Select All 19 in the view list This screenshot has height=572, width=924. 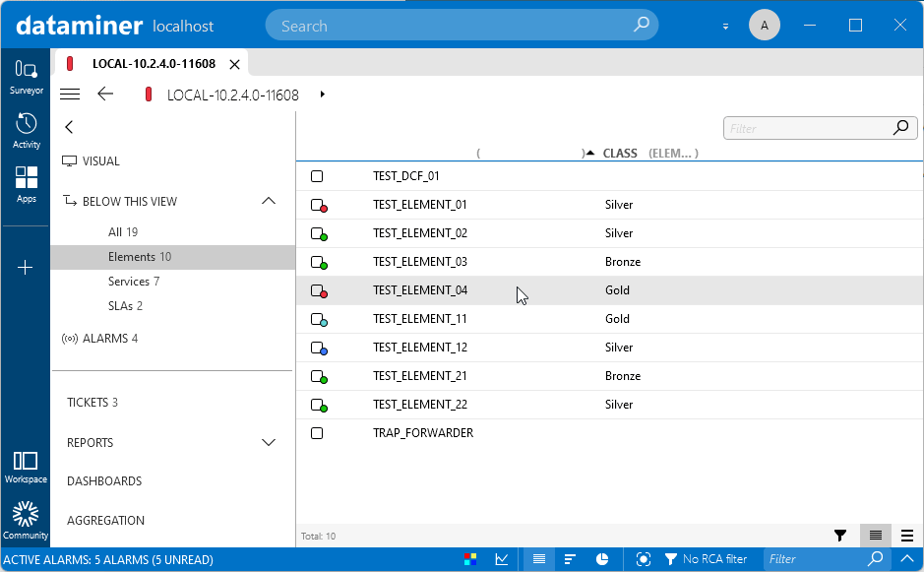pyautogui.click(x=123, y=232)
